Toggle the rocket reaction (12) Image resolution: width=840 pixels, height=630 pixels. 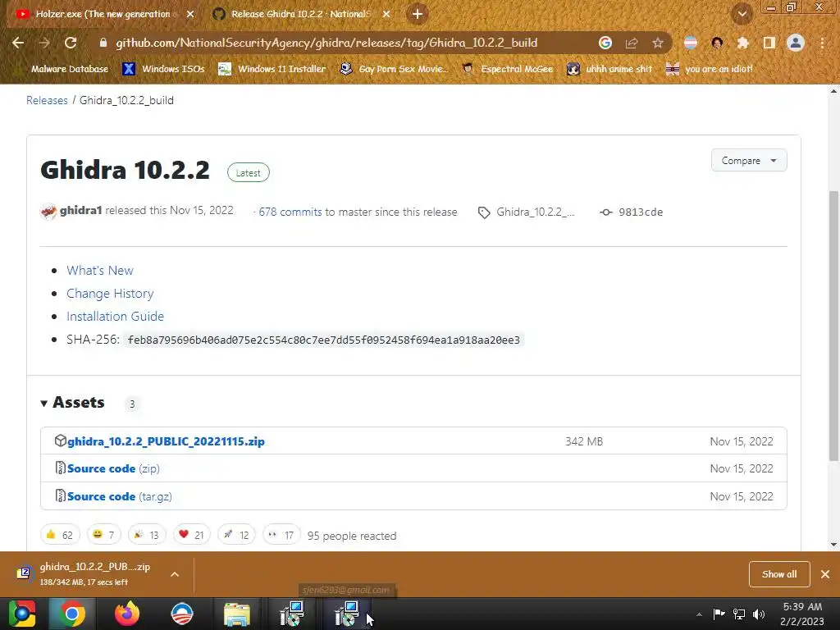pyautogui.click(x=236, y=535)
